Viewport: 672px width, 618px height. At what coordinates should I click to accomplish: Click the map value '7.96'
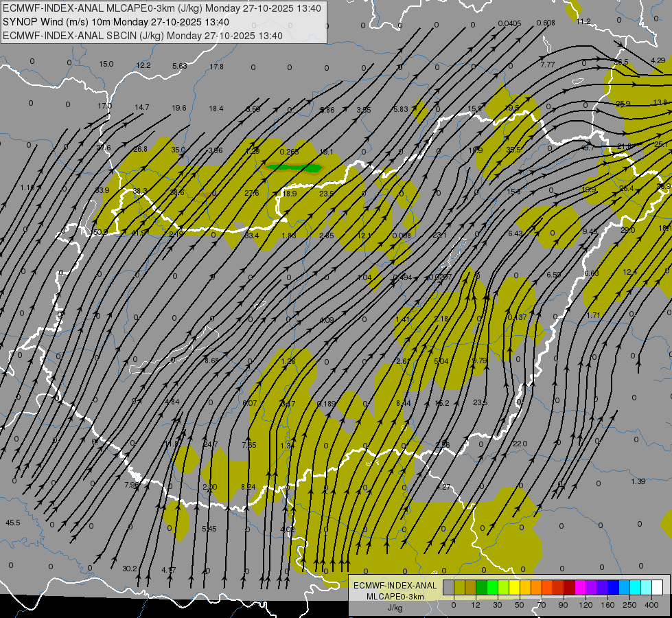132,485
